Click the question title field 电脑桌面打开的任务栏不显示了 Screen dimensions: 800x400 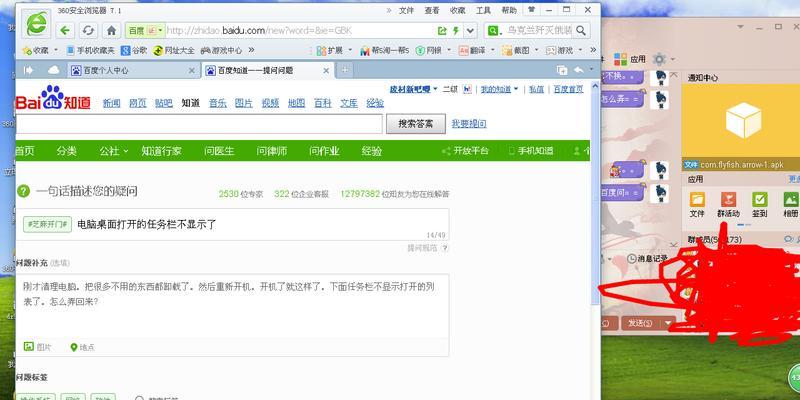point(235,224)
